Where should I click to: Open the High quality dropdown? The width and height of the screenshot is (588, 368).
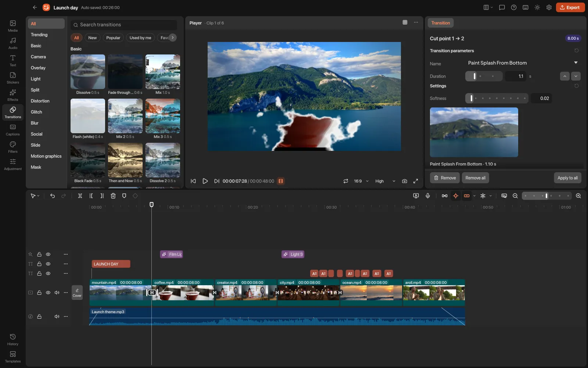point(385,181)
